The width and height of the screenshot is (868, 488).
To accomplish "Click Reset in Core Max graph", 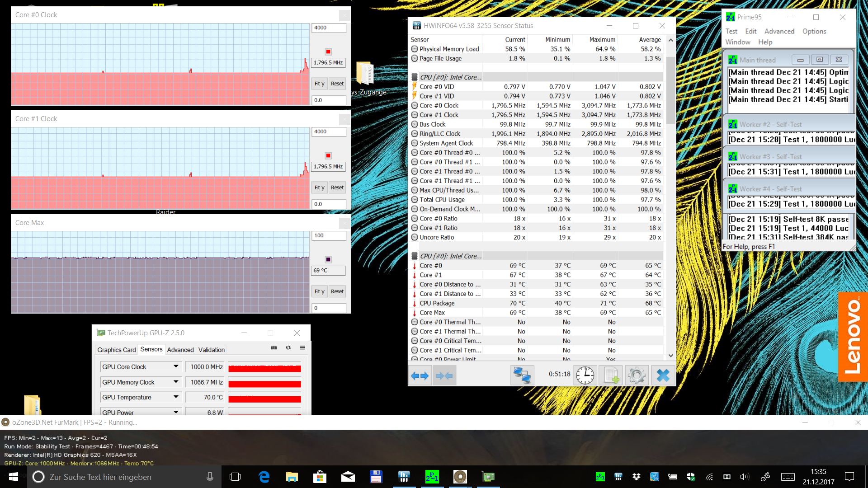I will [337, 291].
